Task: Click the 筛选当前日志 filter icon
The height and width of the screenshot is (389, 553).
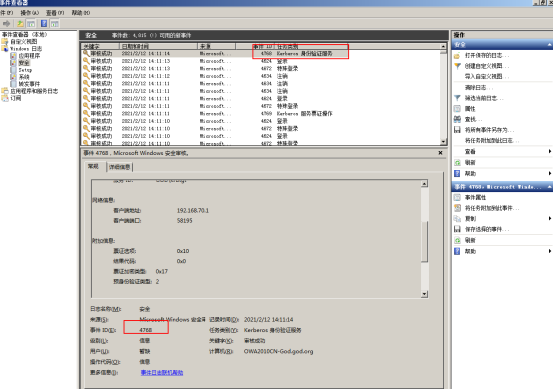Action: [x=457, y=98]
